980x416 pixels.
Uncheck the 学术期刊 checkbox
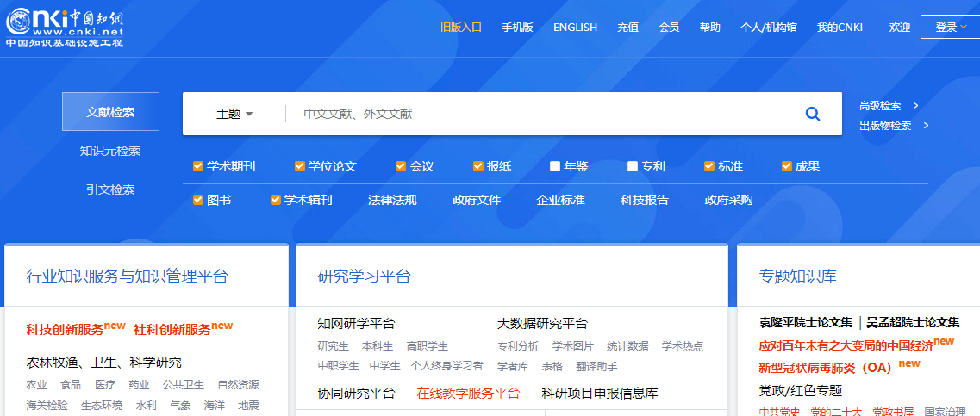(x=198, y=166)
